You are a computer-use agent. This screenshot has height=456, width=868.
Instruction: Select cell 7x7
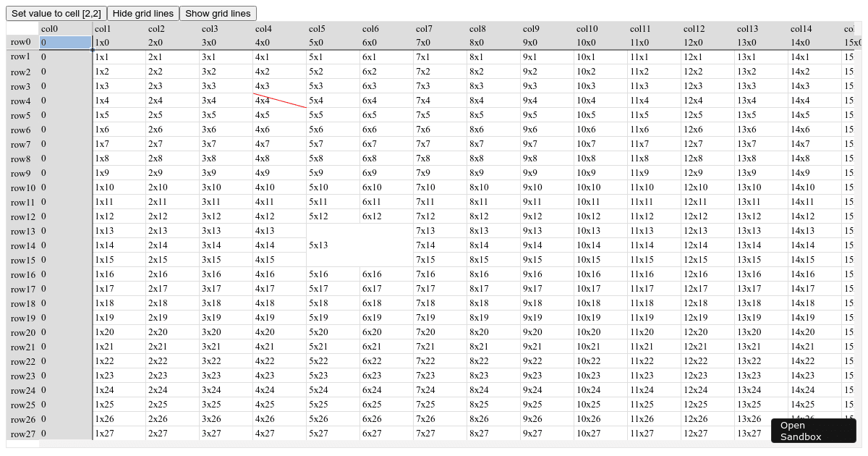click(440, 144)
